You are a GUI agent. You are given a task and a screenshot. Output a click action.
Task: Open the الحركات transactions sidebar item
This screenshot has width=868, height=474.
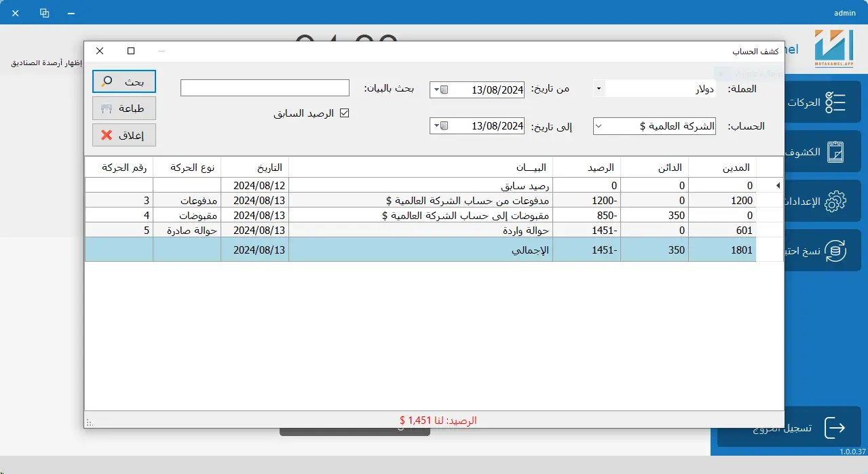823,102
